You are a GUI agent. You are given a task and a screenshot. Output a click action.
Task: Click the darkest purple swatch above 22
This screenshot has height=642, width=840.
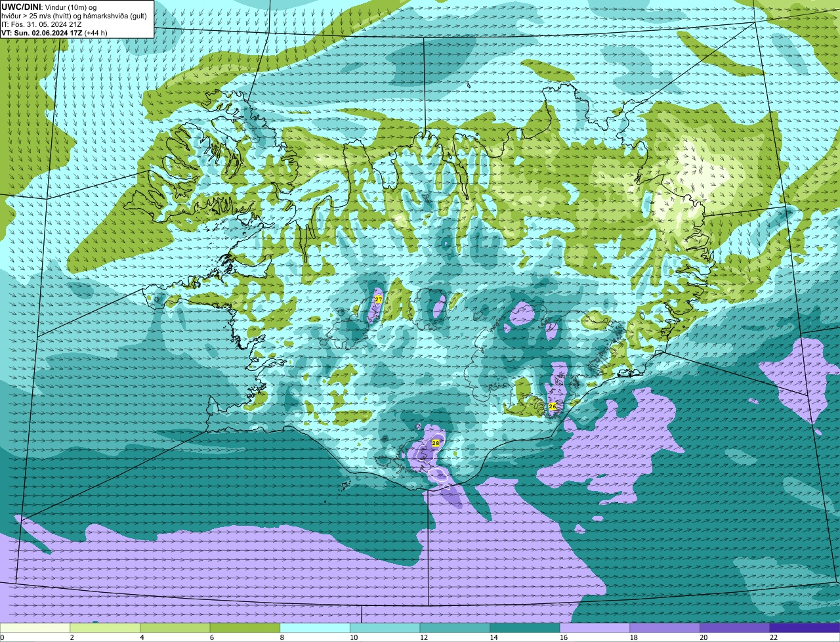coord(805,628)
